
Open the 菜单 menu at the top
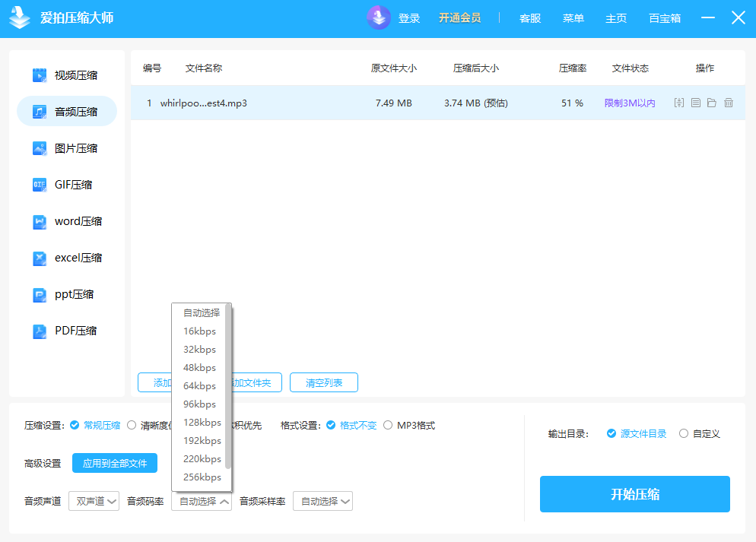(573, 18)
